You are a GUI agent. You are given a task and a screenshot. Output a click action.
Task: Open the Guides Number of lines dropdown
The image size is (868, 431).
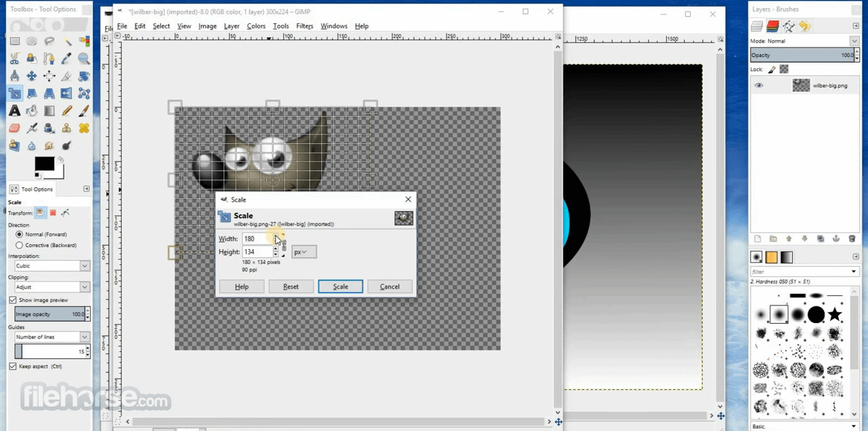(x=52, y=337)
